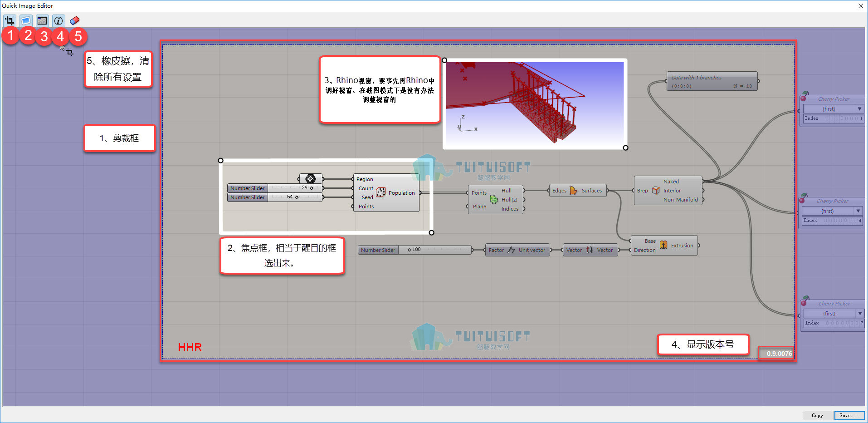Image resolution: width=868 pixels, height=423 pixels.
Task: Click the bottom Cherry Picker cherry icon
Action: point(804,300)
